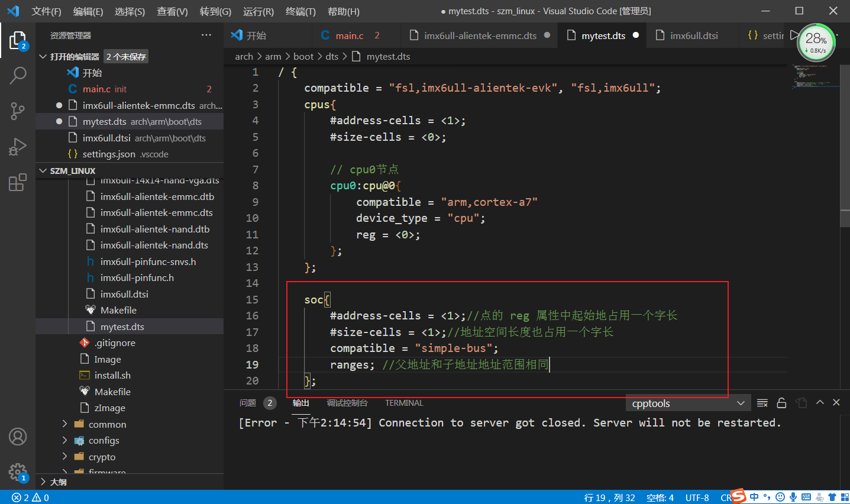Image resolution: width=850 pixels, height=504 pixels.
Task: Open imx6ull-pinfunc-snvs.h file
Action: (148, 261)
